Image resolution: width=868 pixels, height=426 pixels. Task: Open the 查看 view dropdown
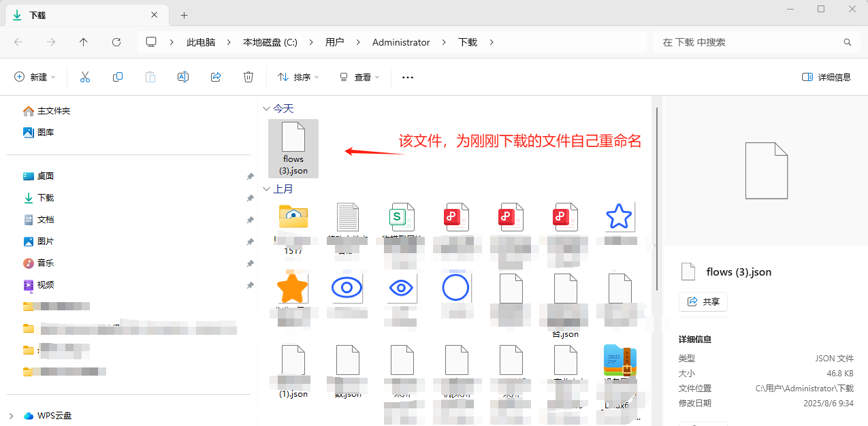pyautogui.click(x=359, y=77)
